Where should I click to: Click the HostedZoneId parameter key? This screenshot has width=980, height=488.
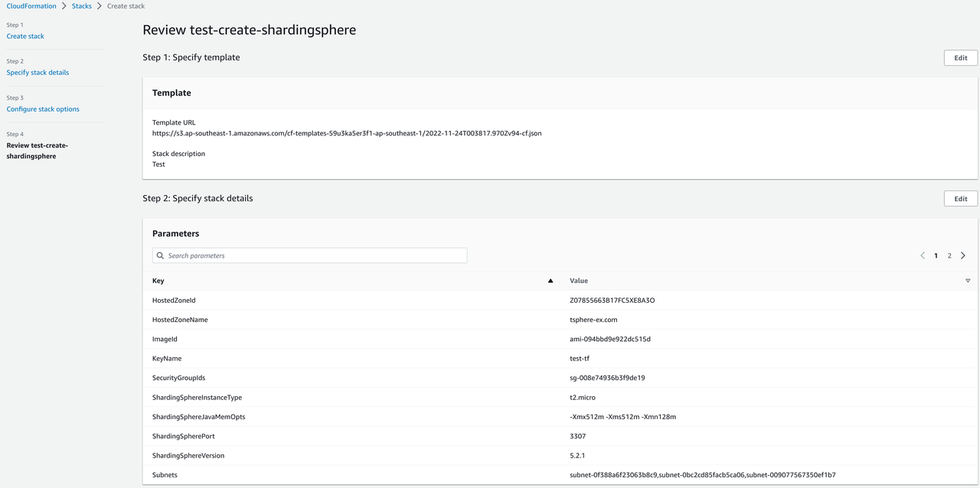point(174,301)
